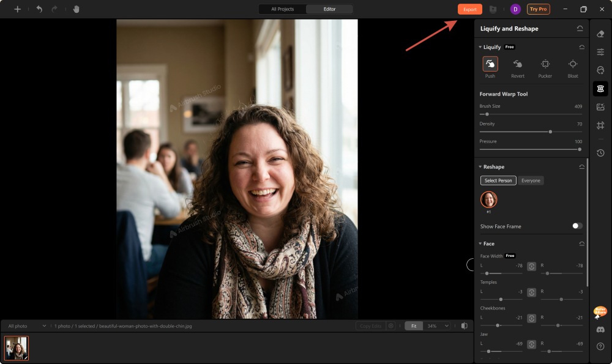
Task: Toggle the Face Width left-right link
Action: point(532,266)
